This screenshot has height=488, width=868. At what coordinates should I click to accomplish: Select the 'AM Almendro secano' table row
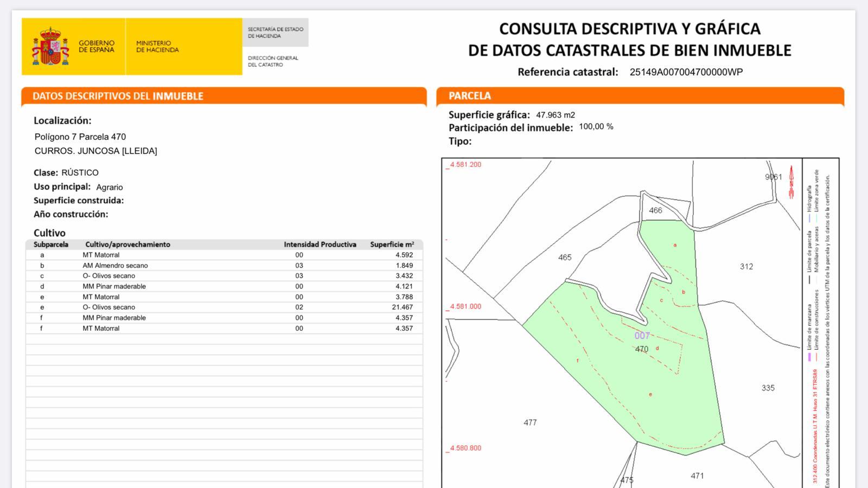coord(115,265)
